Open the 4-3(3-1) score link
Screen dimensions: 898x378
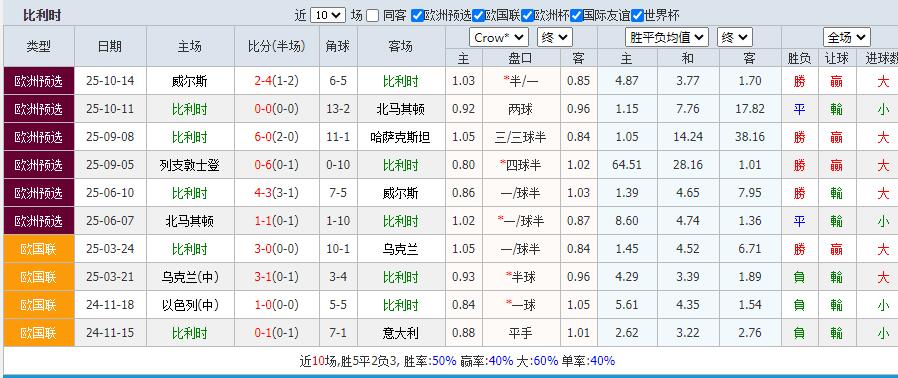(x=277, y=193)
